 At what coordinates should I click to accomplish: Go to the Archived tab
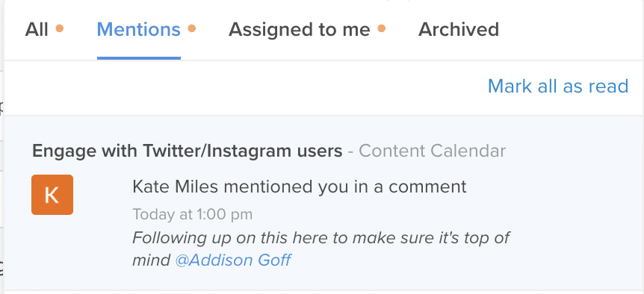pyautogui.click(x=459, y=30)
